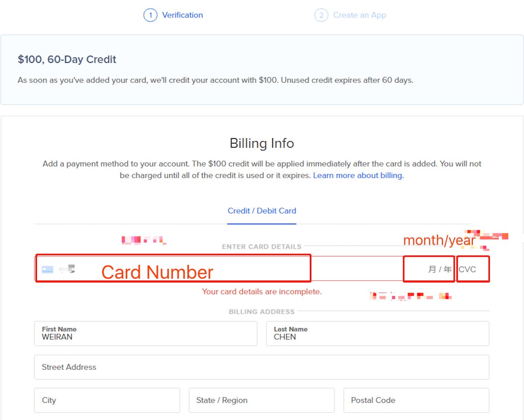Click the First Name field with WEIRAN
The image size is (524, 420).
(146, 334)
